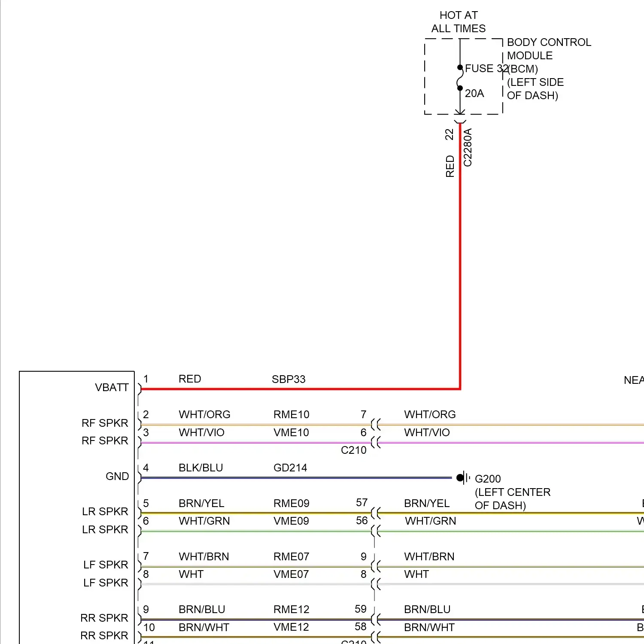This screenshot has height=644, width=644.
Task: Select the WHT/BRN label beside RME07
Action: point(204,557)
